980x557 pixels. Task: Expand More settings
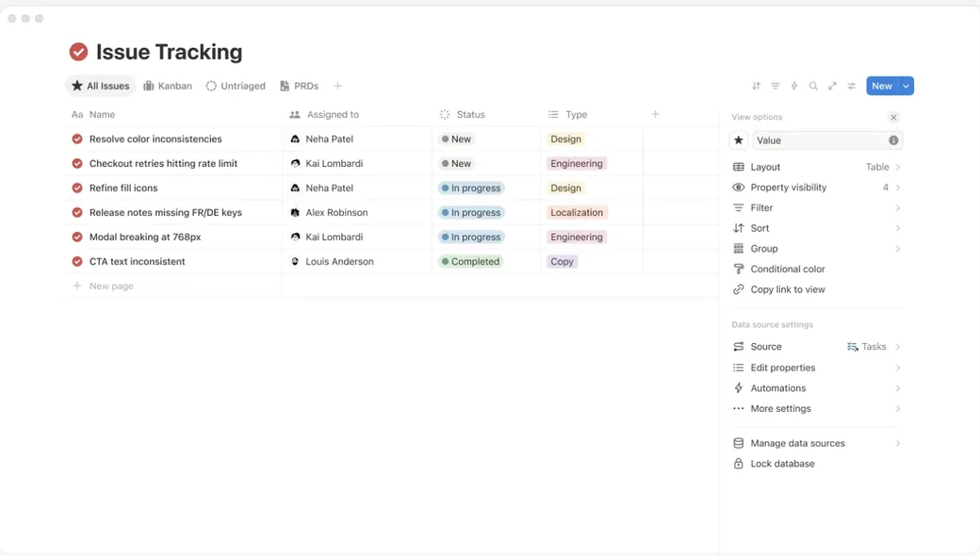click(x=816, y=408)
